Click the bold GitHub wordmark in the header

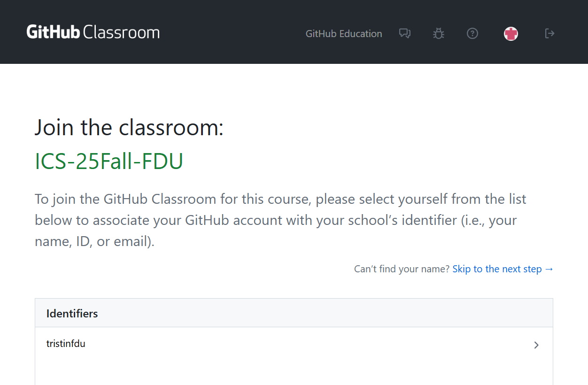click(x=53, y=32)
